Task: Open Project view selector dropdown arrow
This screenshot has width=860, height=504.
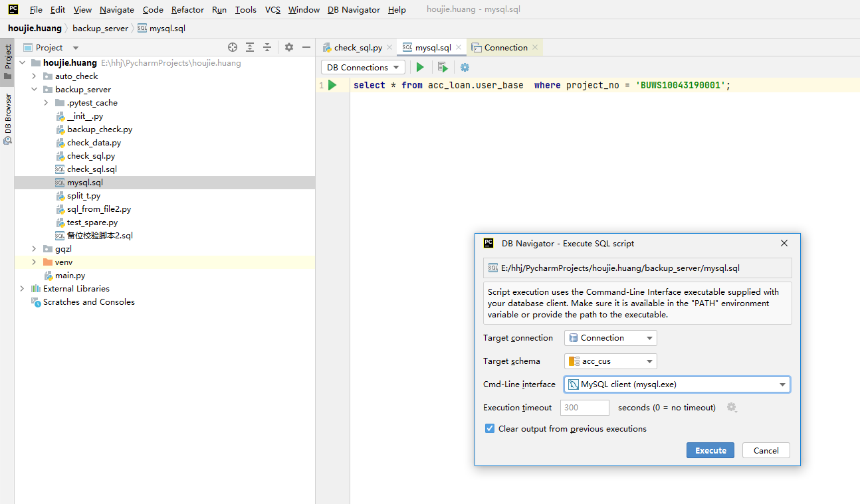Action: point(76,48)
